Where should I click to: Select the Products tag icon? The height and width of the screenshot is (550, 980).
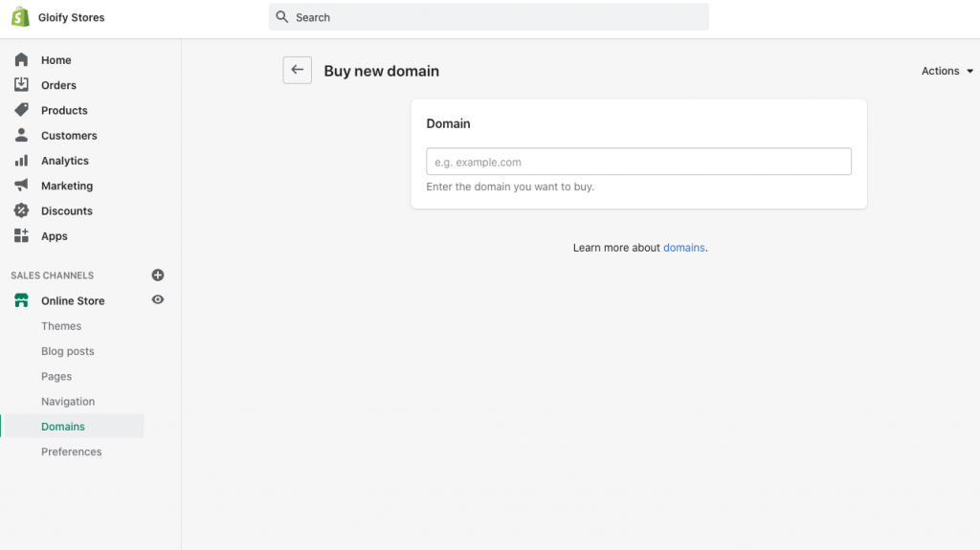(21, 109)
